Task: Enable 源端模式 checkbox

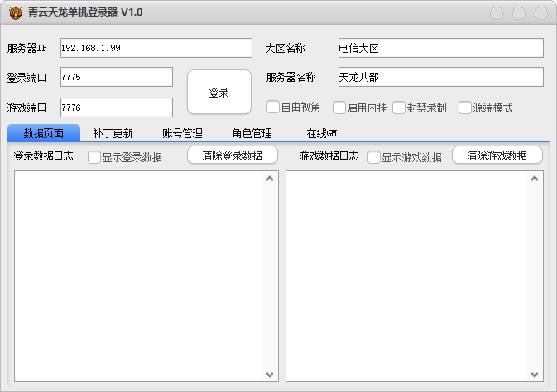Action: (x=464, y=108)
